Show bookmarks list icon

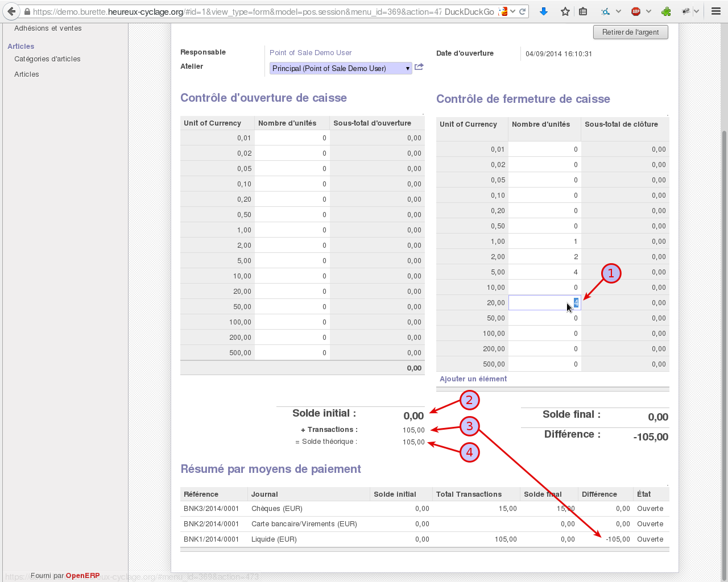(583, 11)
